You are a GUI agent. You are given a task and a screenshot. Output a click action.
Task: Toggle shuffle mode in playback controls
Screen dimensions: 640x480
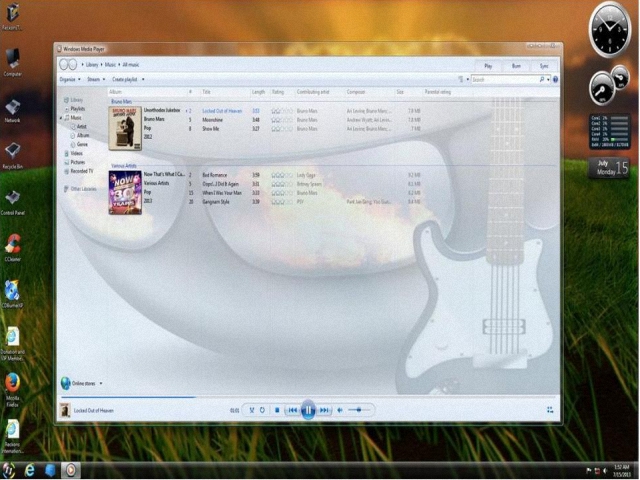tap(251, 410)
